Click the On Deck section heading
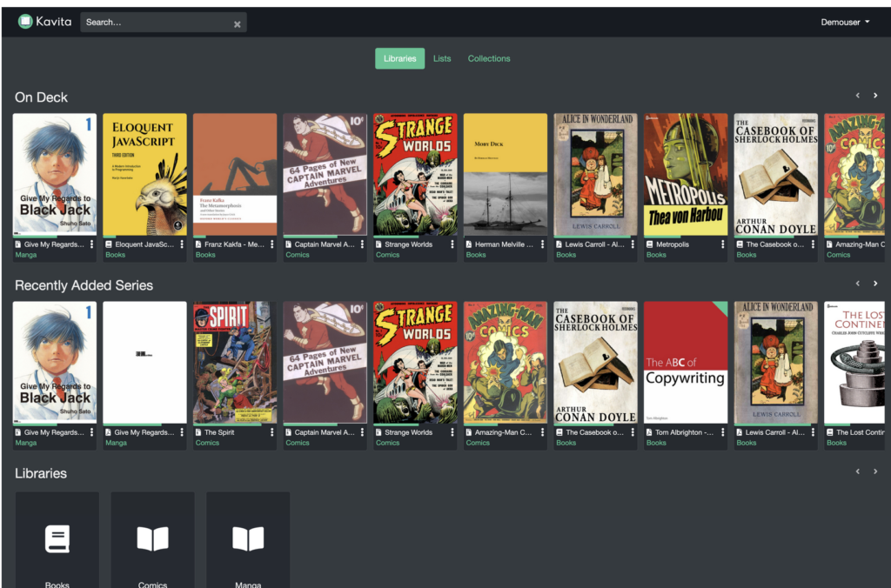The width and height of the screenshot is (891, 588). click(41, 97)
